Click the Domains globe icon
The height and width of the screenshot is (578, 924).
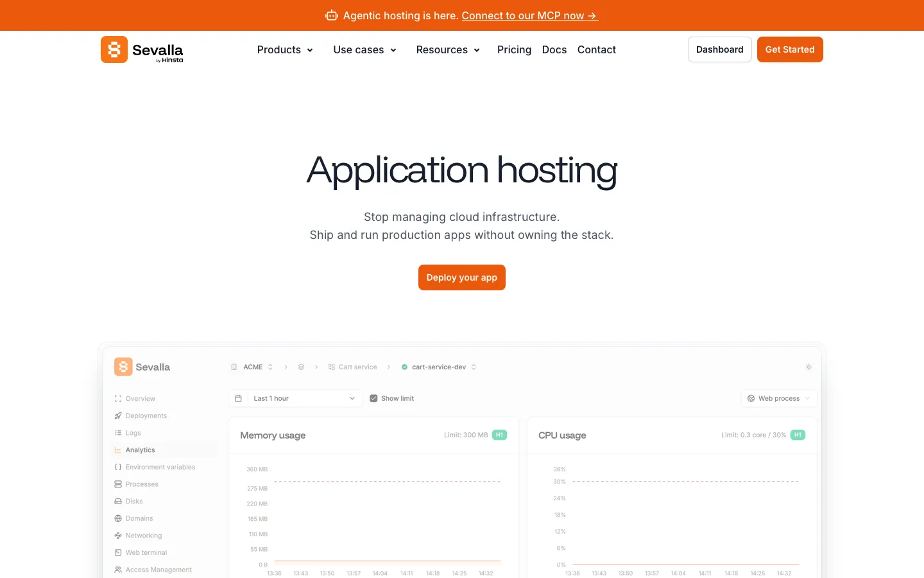[x=118, y=518]
